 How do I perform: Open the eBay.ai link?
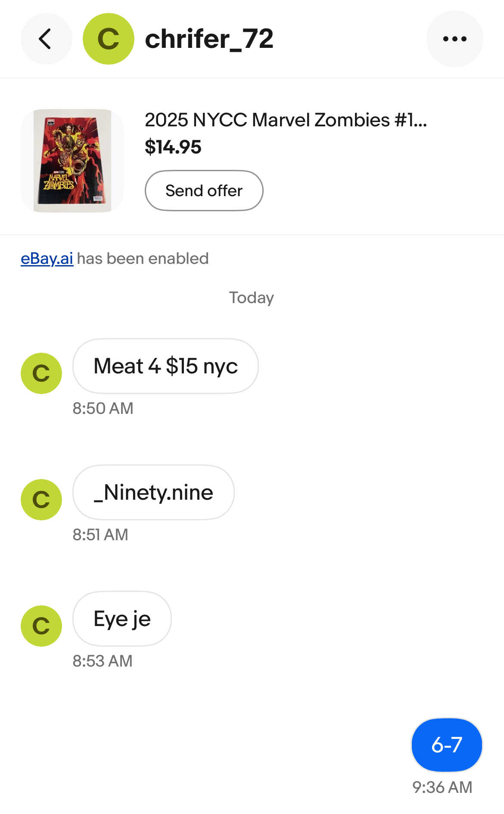(x=47, y=259)
